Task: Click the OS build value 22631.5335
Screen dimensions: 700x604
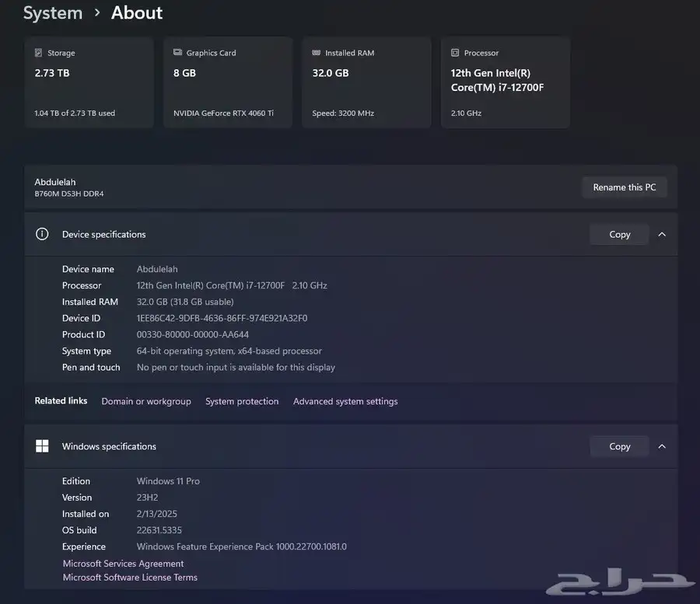Action: (x=159, y=530)
